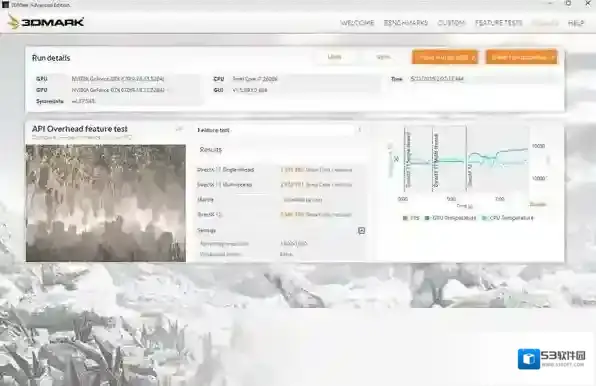Toggle the GPU Temperature series in chart legend
596x386 pixels.
tap(450, 218)
